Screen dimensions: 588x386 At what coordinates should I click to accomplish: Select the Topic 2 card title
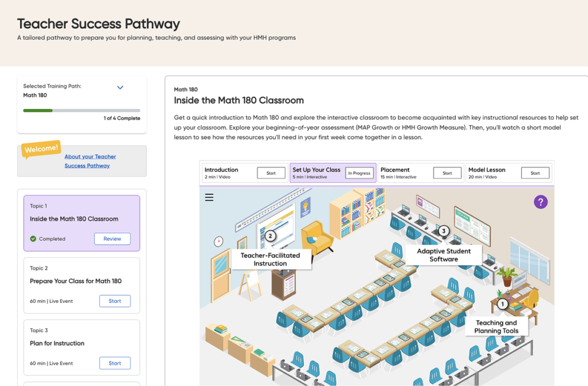[x=76, y=281]
